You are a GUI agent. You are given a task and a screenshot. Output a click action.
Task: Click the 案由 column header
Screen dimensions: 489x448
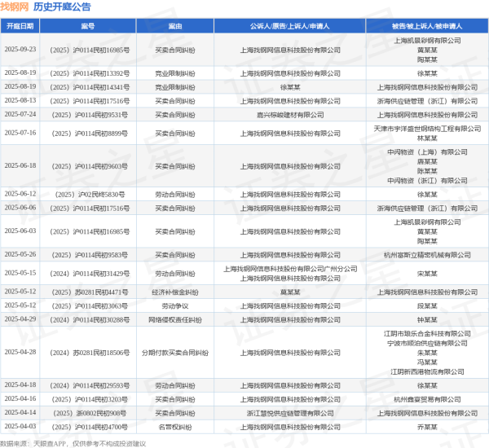point(175,26)
